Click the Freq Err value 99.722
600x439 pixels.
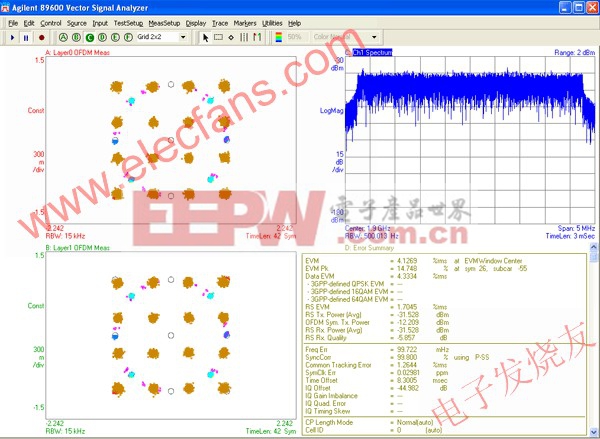[407, 350]
